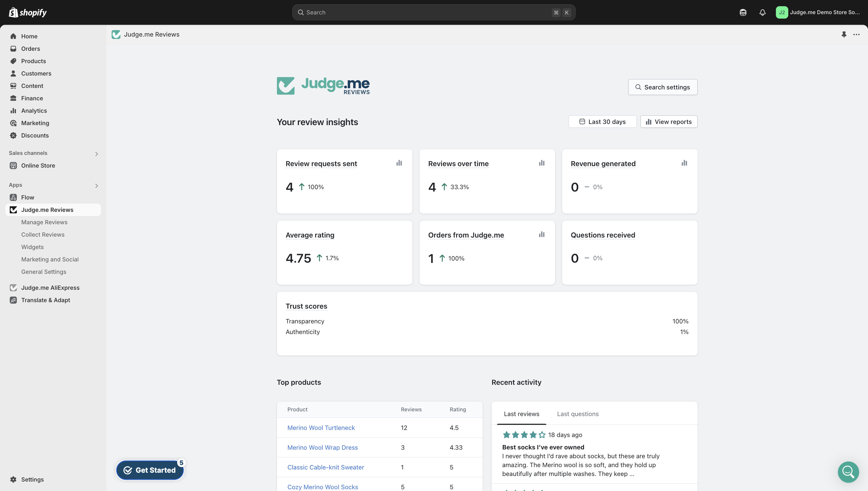Focus the top Search field
This screenshot has height=491, width=868.
pyautogui.click(x=433, y=12)
